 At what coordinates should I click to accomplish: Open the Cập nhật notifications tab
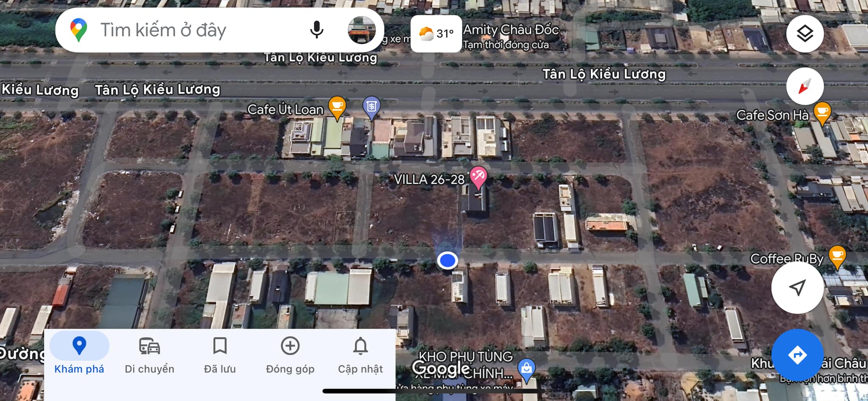pos(360,356)
